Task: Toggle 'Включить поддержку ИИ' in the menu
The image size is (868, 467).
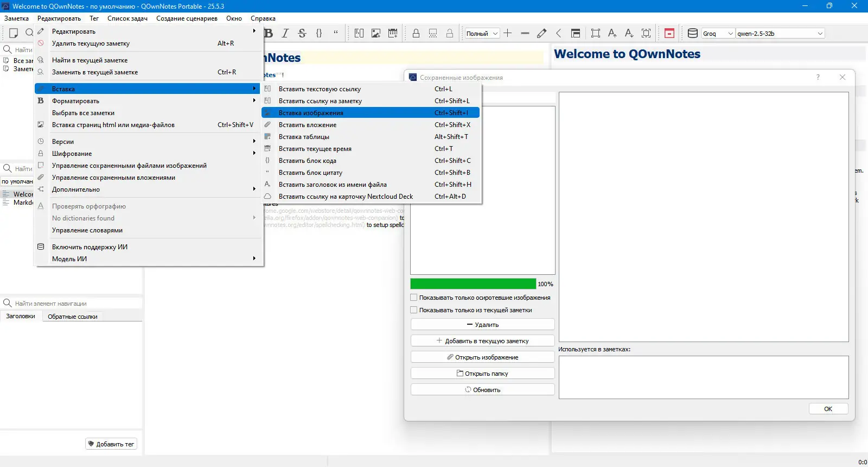Action: pyautogui.click(x=149, y=247)
